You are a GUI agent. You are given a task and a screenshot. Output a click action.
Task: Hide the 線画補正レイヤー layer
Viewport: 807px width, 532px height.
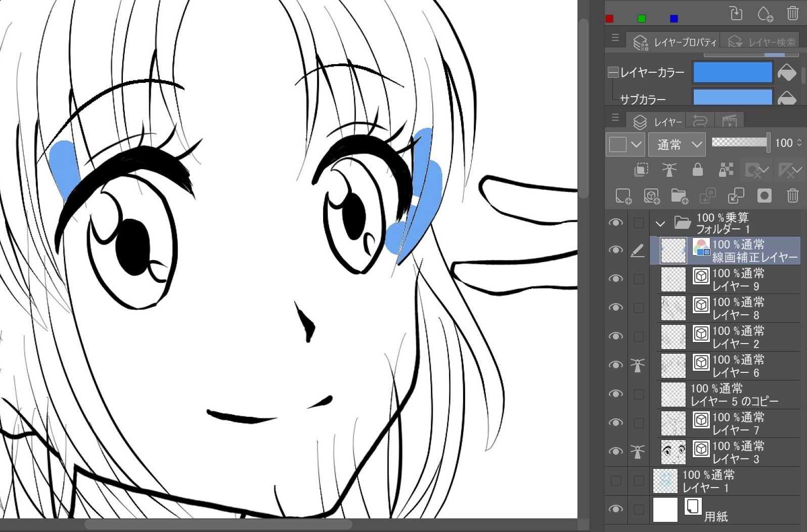point(615,250)
